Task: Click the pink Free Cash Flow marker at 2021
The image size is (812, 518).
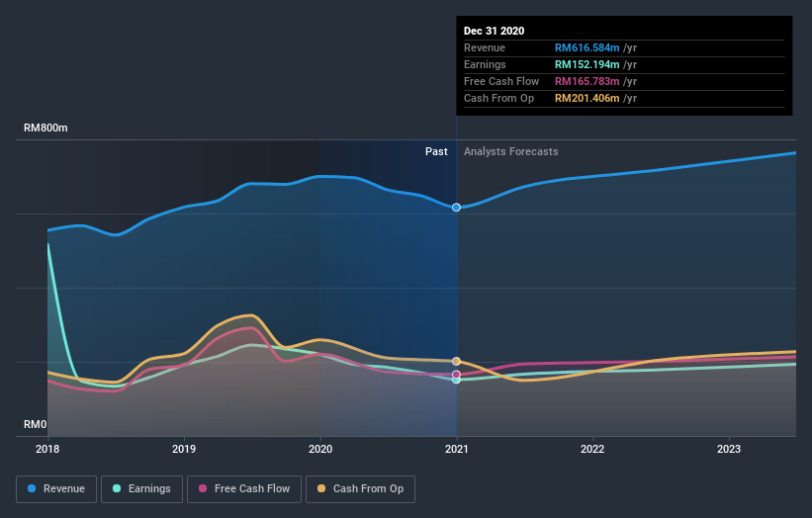Action: pos(456,374)
